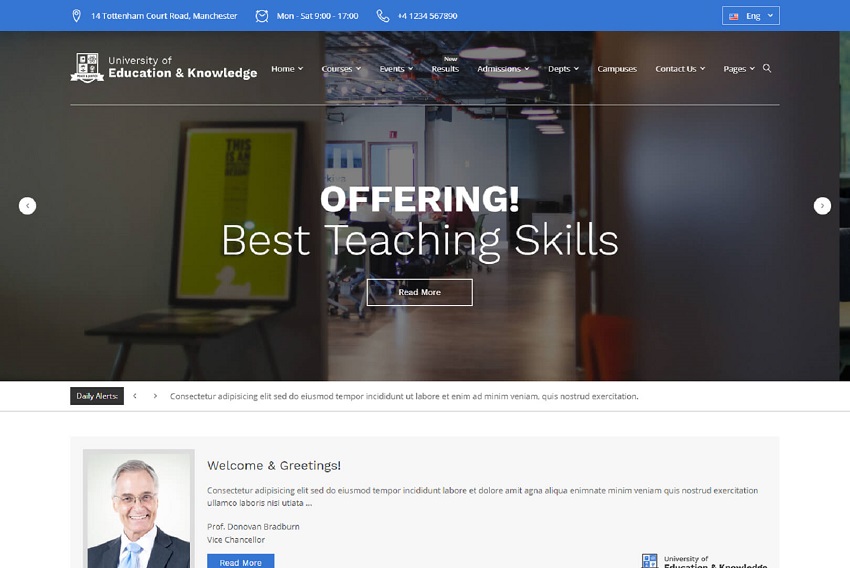Open the Campuses page
Image resolution: width=850 pixels, height=568 pixels.
click(x=617, y=69)
